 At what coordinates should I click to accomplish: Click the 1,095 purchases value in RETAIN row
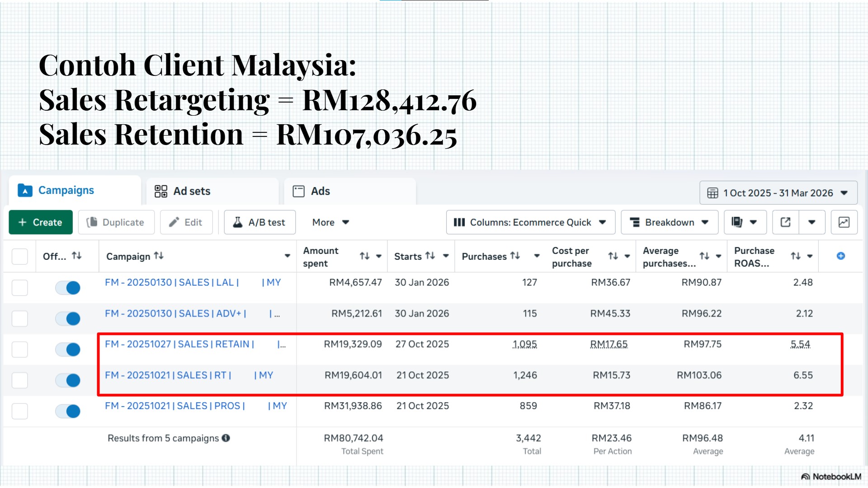[525, 344]
